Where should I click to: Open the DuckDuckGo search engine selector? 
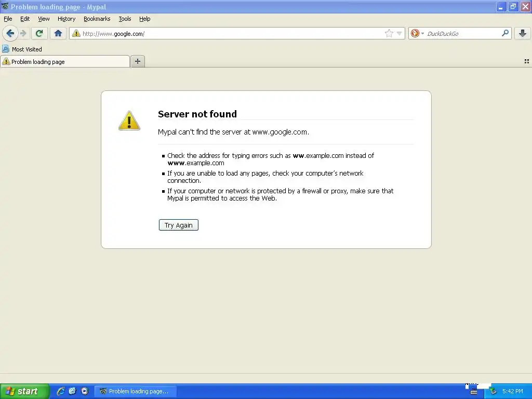click(x=417, y=33)
